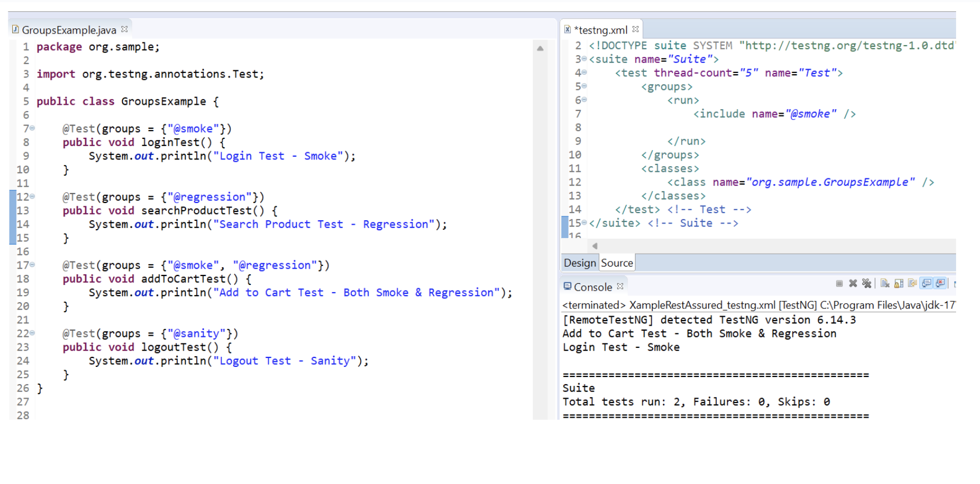This screenshot has width=980, height=484.
Task: Click Remove Launch icon in Console toolbar
Action: [853, 284]
